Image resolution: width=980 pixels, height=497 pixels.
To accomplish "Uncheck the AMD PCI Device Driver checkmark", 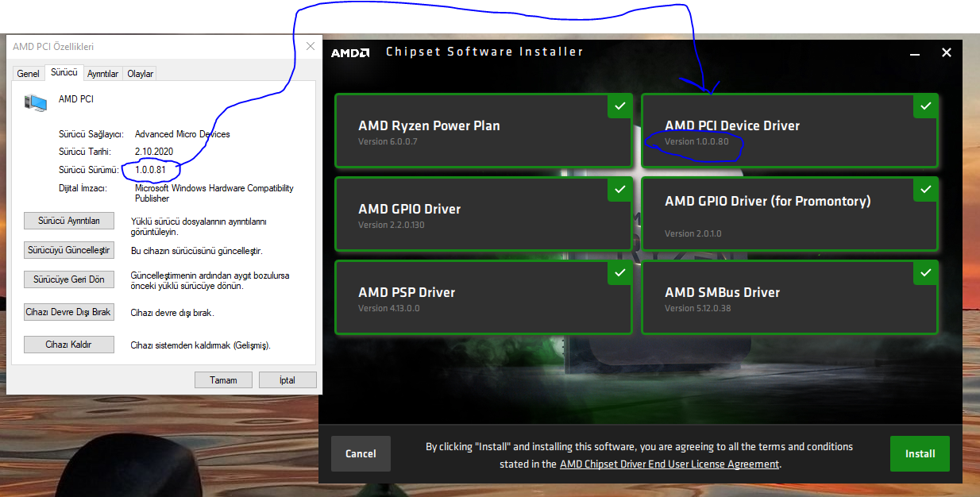I will pyautogui.click(x=925, y=106).
